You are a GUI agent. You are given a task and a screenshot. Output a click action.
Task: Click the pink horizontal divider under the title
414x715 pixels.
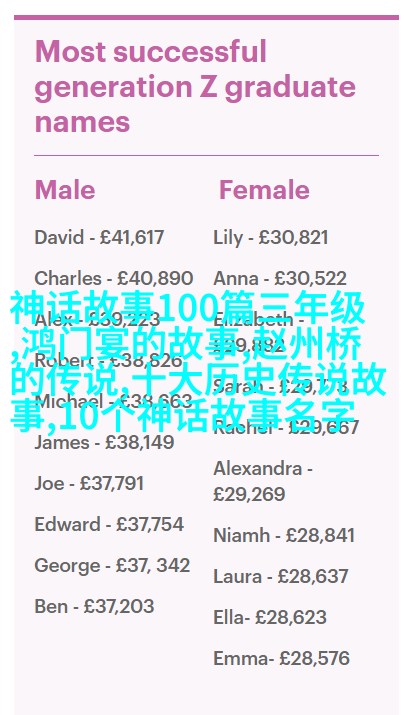point(207,155)
